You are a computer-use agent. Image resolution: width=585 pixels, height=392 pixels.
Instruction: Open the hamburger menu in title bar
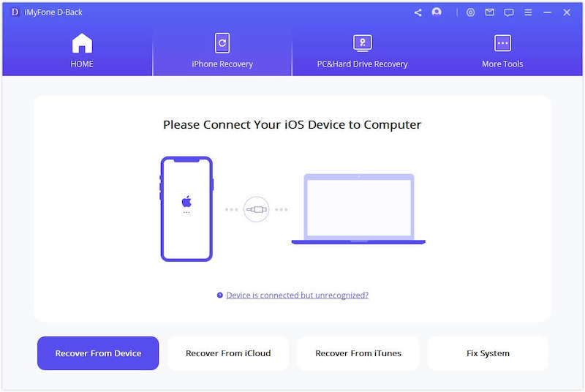point(528,12)
